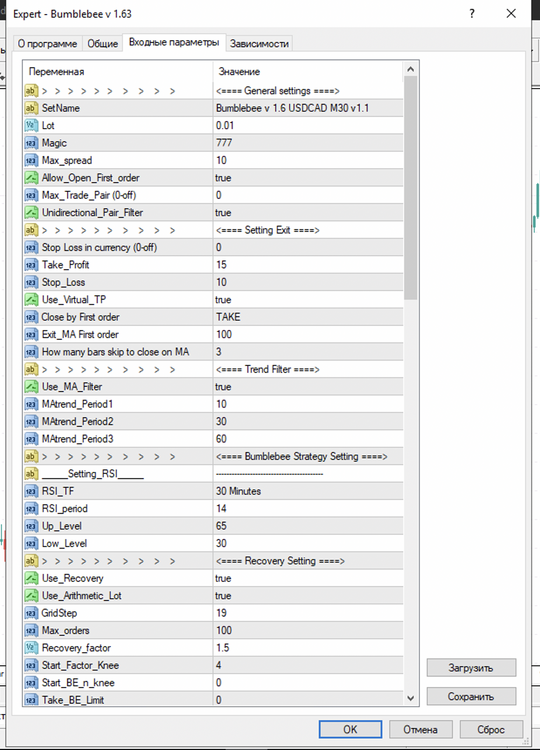
Task: Click the boolean icon beside Use_Arithmetic_Lot
Action: pyautogui.click(x=31, y=596)
